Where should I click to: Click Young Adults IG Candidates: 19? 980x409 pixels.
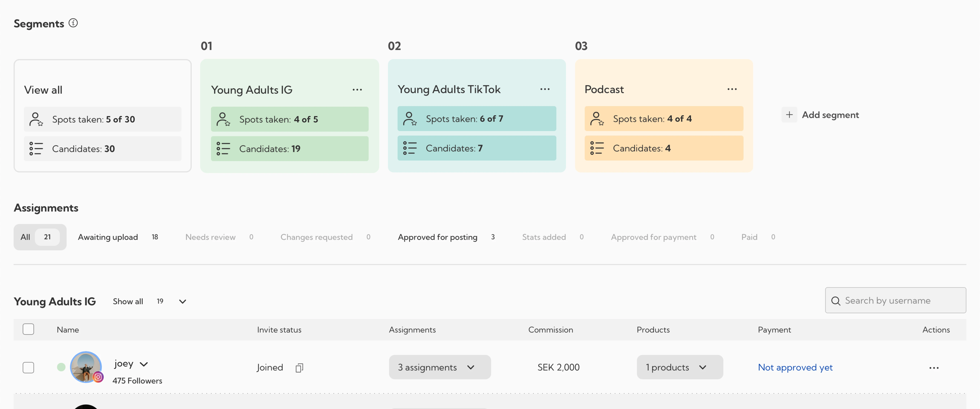[289, 149]
